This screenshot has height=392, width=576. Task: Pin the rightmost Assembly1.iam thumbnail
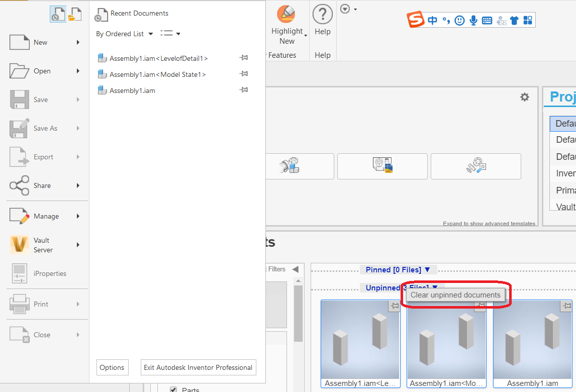[567, 306]
